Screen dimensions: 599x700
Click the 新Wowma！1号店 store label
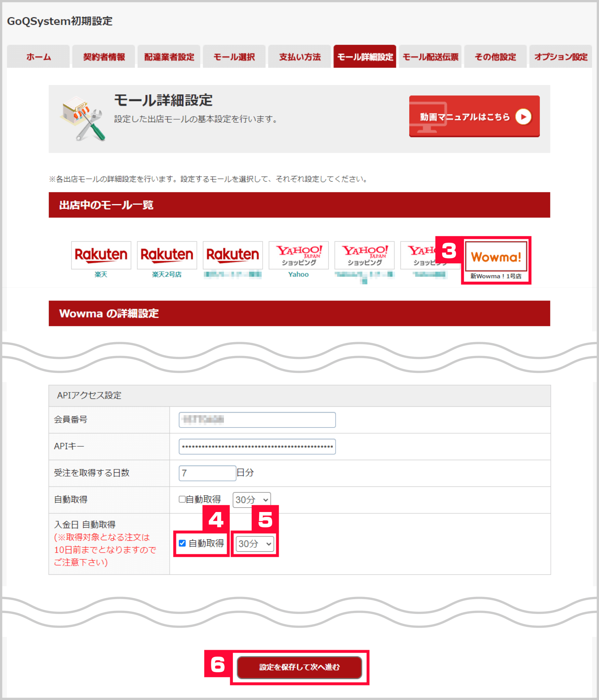tap(496, 276)
